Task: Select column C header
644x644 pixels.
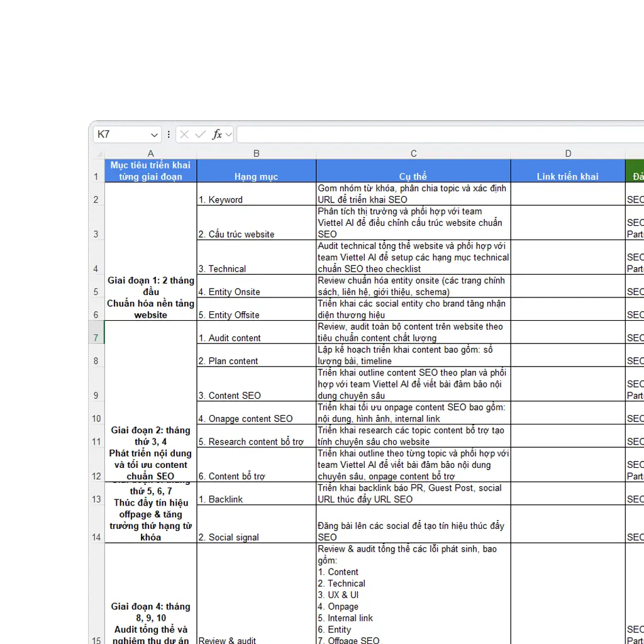Action: [414, 153]
